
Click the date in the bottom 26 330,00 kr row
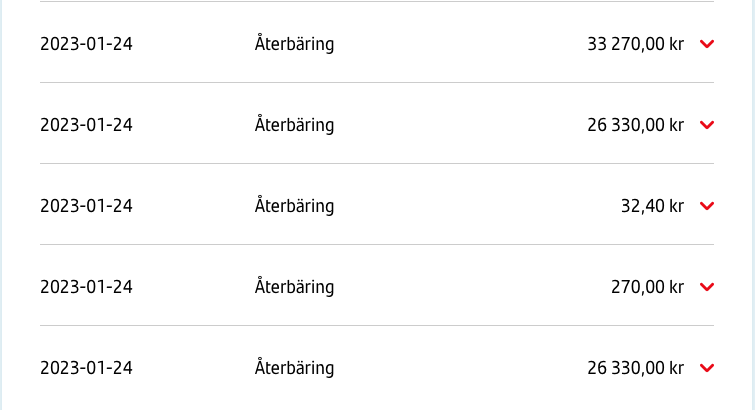(x=86, y=368)
